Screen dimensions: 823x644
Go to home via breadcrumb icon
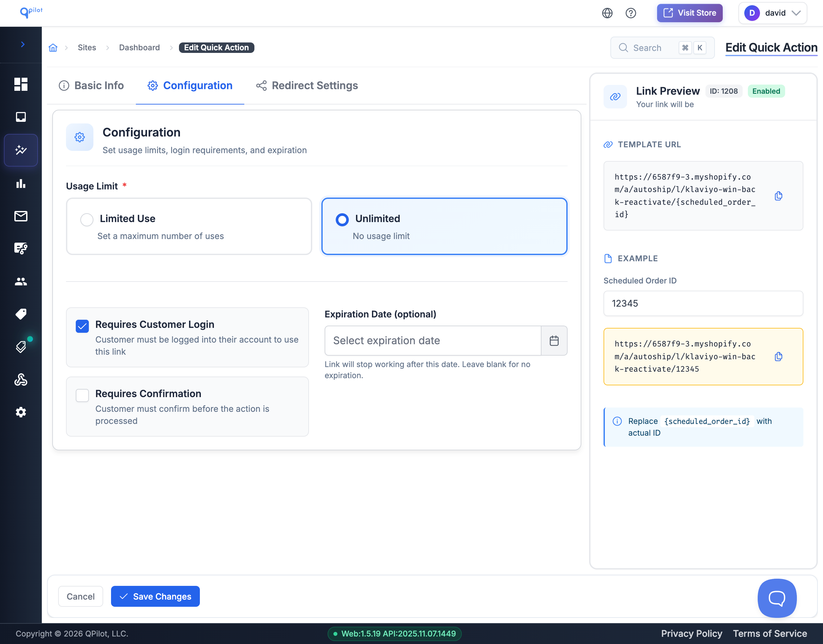click(53, 47)
